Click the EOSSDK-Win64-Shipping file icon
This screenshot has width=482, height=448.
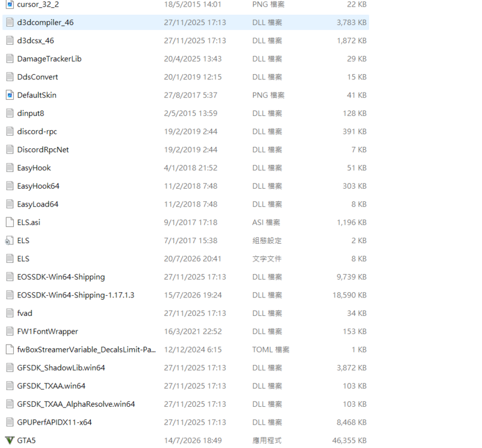click(10, 277)
